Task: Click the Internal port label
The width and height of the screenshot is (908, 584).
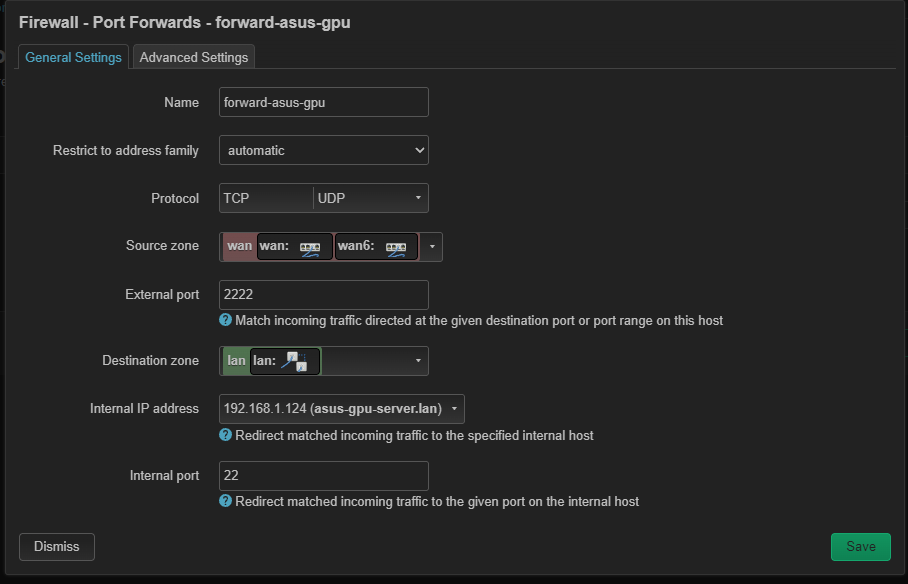Action: pyautogui.click(x=164, y=476)
